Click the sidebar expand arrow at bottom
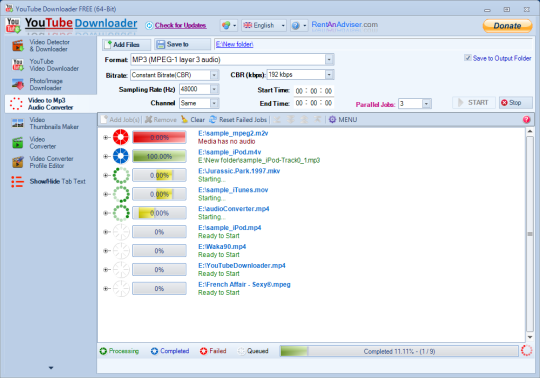540x378 pixels. [x=51, y=368]
